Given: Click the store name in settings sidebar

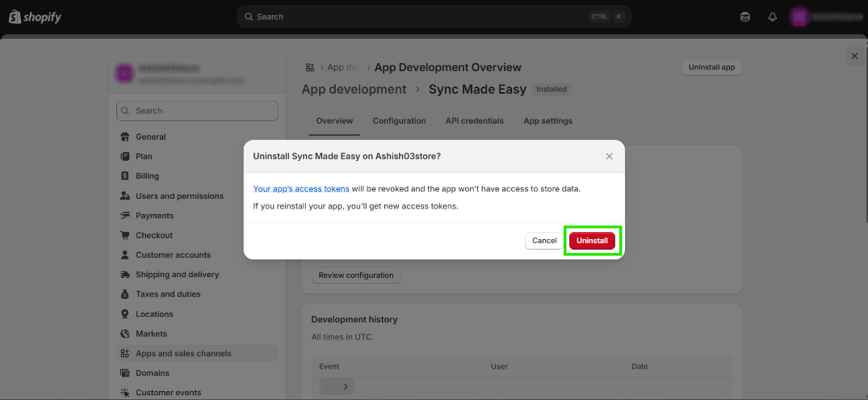Looking at the screenshot, I should click(x=170, y=68).
